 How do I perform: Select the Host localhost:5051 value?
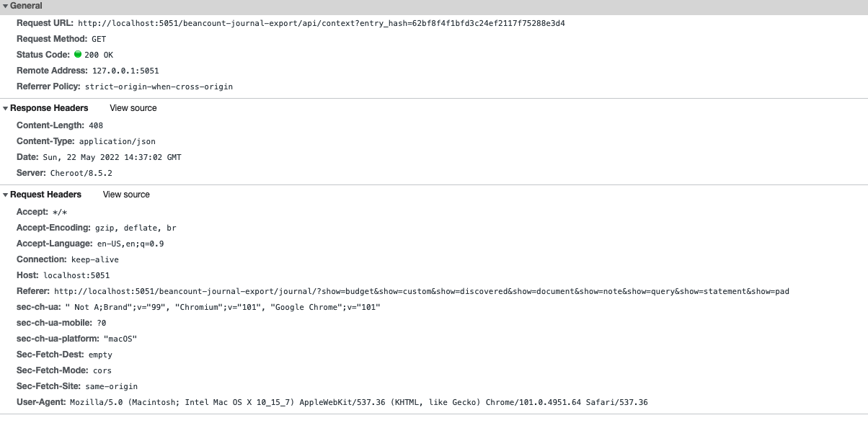click(75, 275)
